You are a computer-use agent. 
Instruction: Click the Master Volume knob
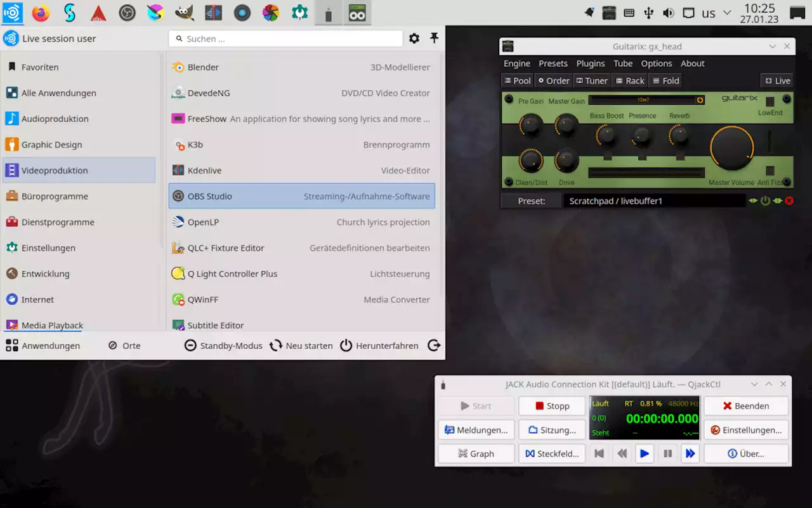(732, 149)
